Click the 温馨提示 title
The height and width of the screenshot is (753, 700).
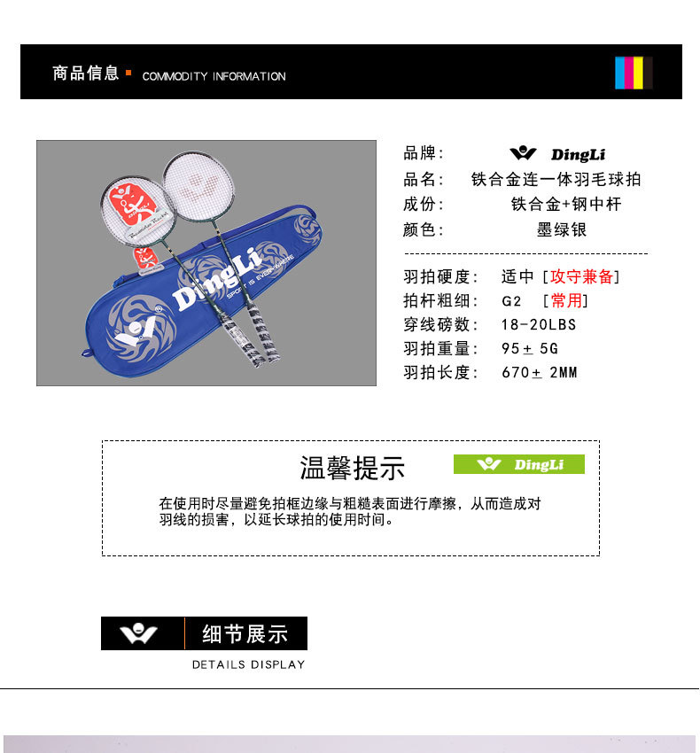pos(353,468)
